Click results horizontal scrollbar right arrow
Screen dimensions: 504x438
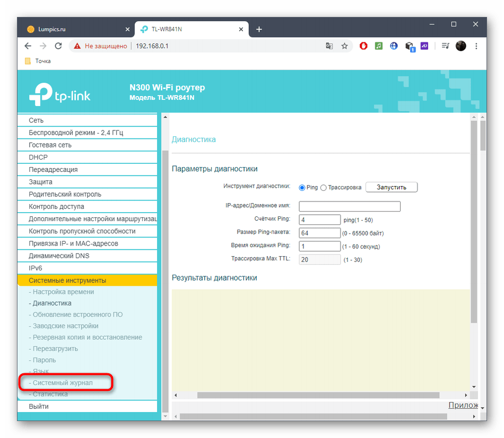pyautogui.click(x=466, y=395)
